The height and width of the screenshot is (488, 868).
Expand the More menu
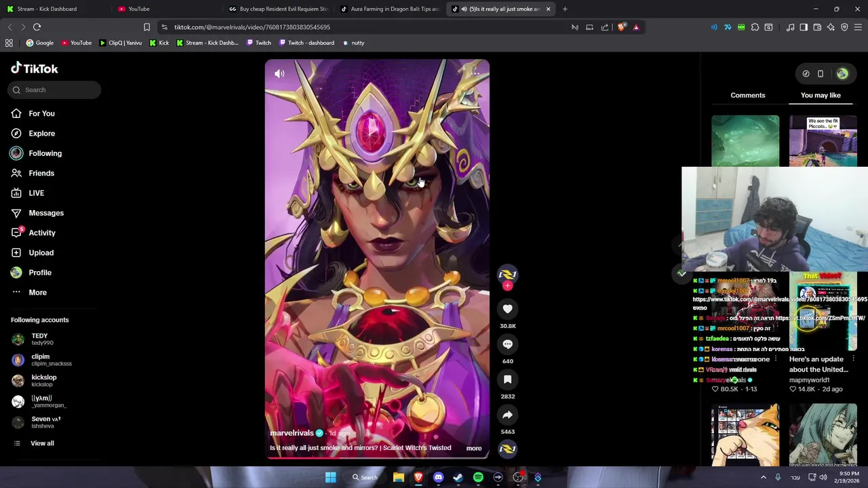37,293
